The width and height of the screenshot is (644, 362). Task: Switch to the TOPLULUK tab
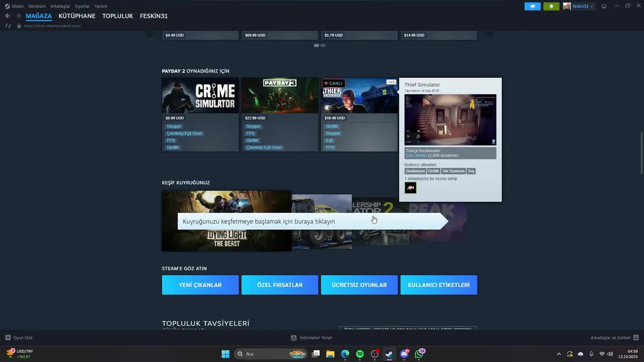point(118,16)
